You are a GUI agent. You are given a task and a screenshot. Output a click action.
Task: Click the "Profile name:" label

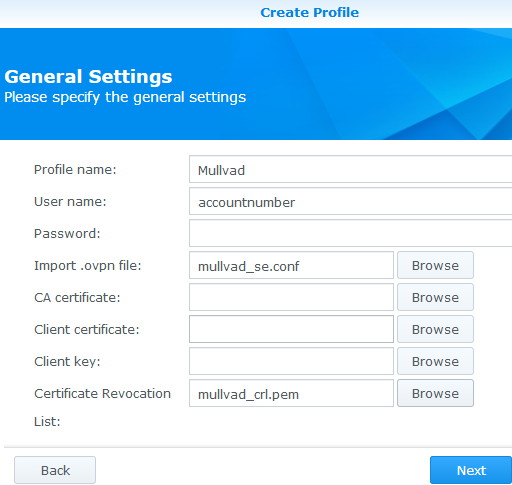(x=75, y=170)
